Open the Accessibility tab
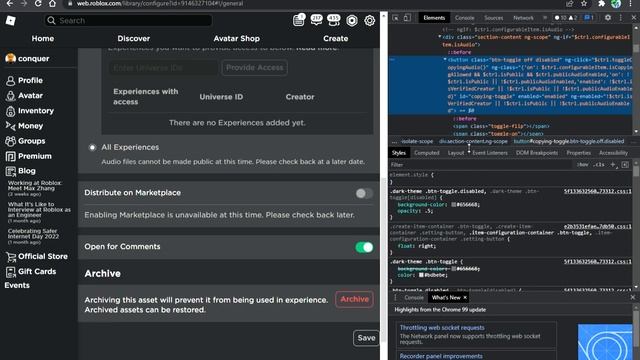This screenshot has height=360, width=640. coord(613,153)
